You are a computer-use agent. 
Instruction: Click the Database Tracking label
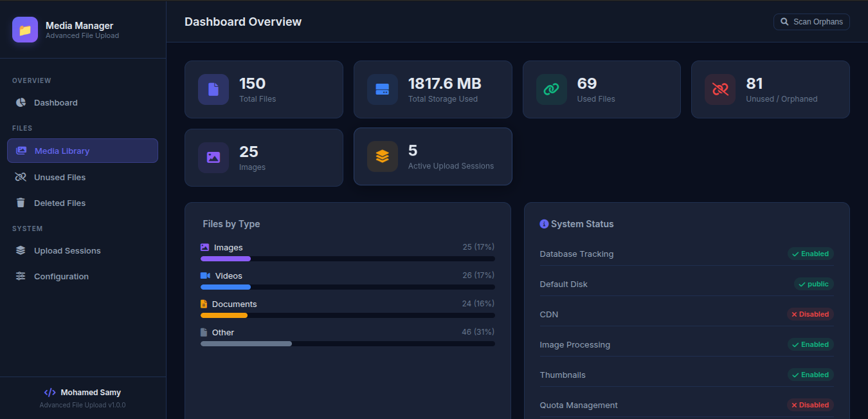click(x=577, y=254)
